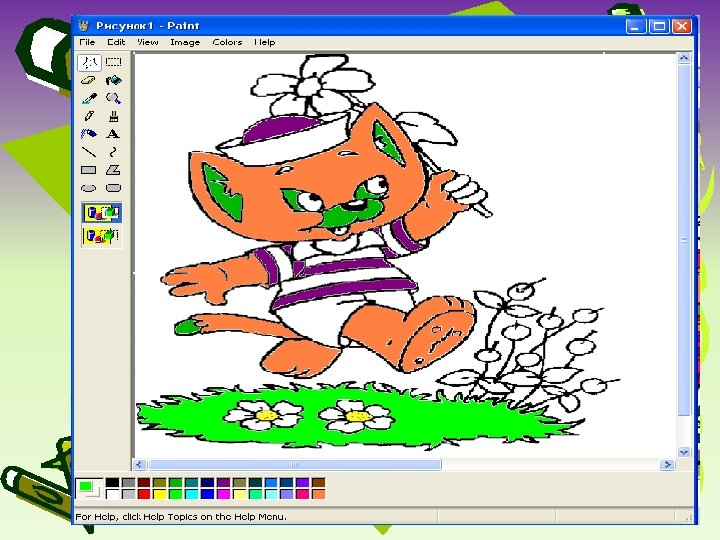This screenshot has width=720, height=540.
Task: Pick white from the palette
Action: [x=112, y=494]
